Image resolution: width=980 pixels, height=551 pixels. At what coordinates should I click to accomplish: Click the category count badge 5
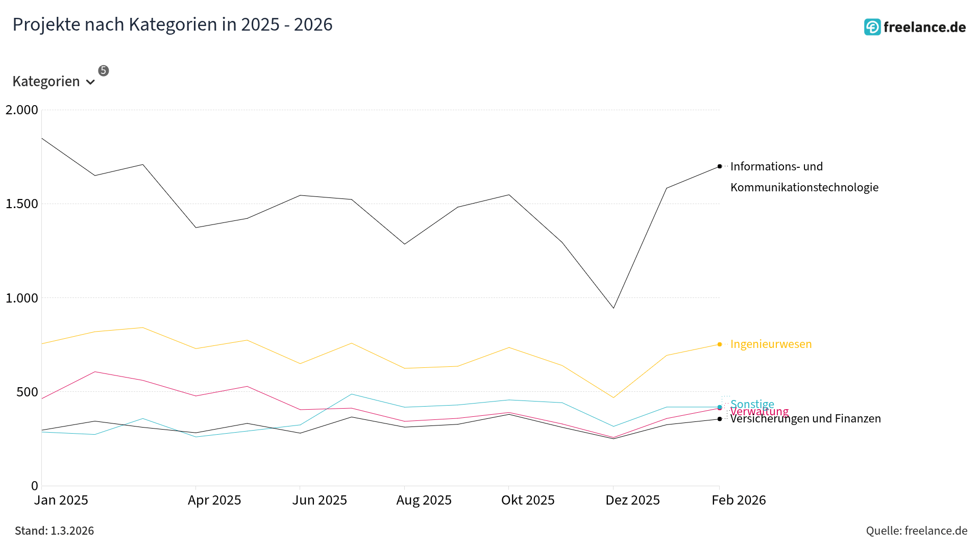click(104, 70)
